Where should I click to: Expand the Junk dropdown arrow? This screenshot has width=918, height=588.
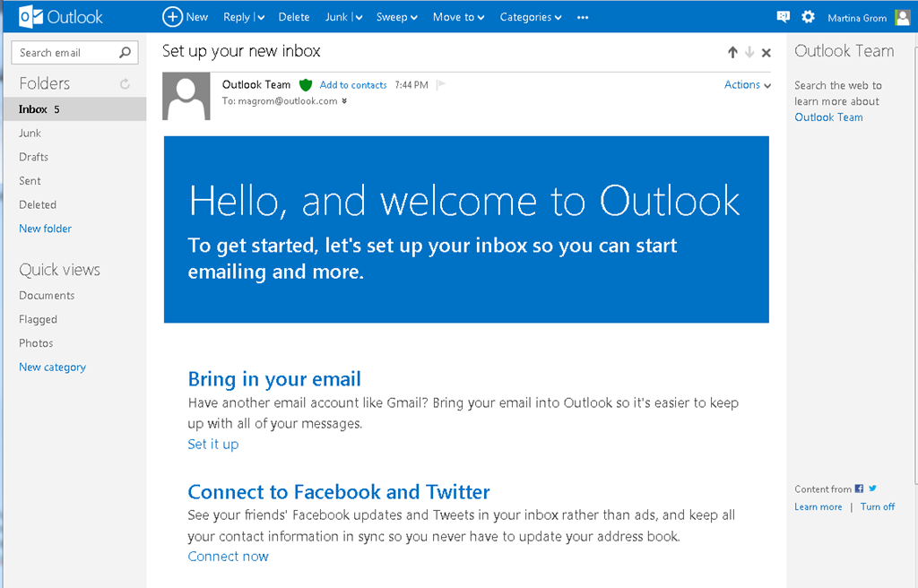[x=359, y=18]
